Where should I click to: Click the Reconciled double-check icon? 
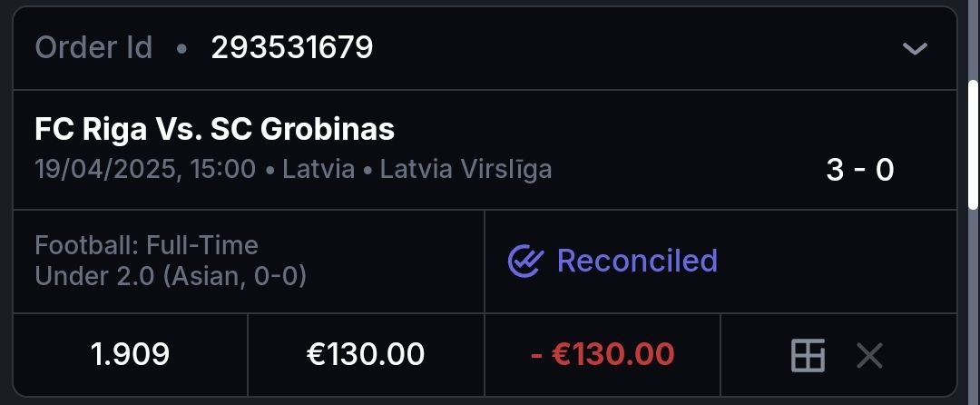[x=524, y=262]
